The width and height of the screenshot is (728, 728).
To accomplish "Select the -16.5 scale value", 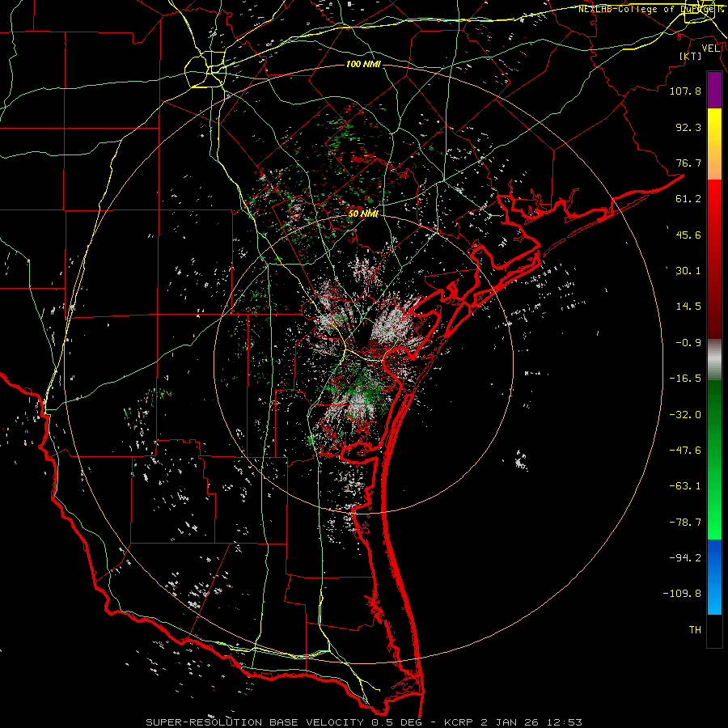I will [x=685, y=379].
